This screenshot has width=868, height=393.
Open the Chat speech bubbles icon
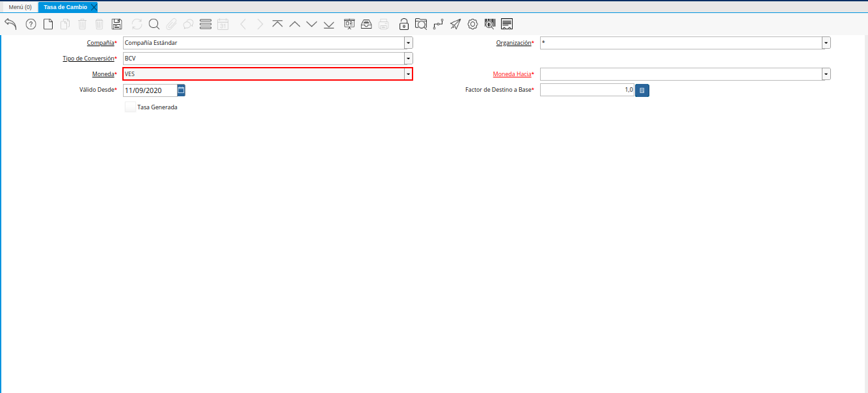pos(188,24)
